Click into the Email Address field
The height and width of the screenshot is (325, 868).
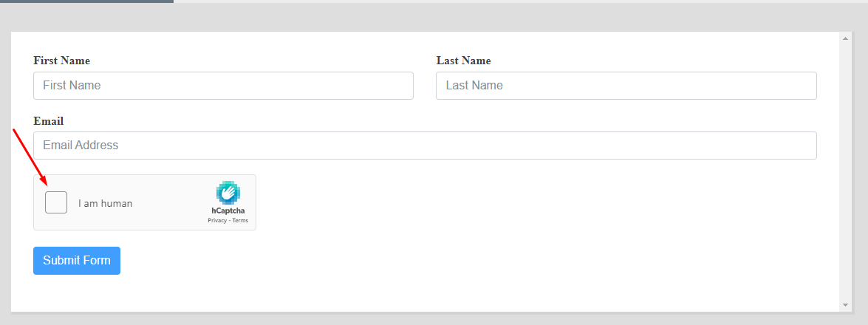point(425,146)
